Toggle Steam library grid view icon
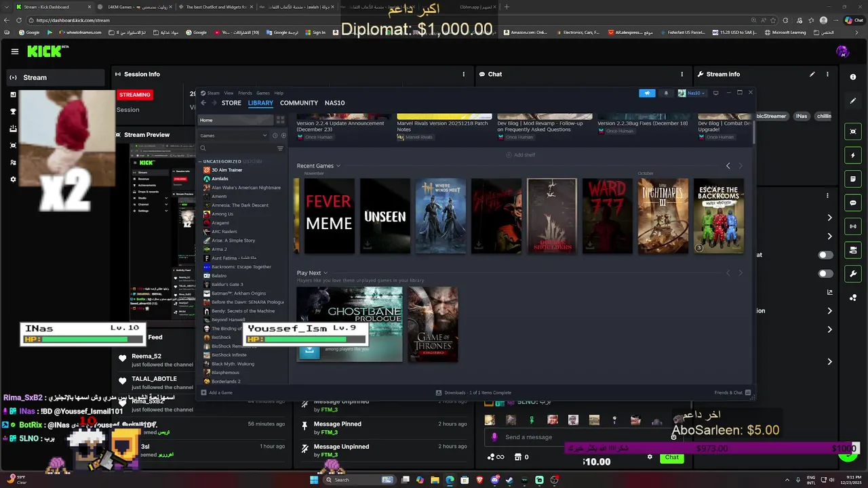The image size is (868, 488). click(280, 120)
